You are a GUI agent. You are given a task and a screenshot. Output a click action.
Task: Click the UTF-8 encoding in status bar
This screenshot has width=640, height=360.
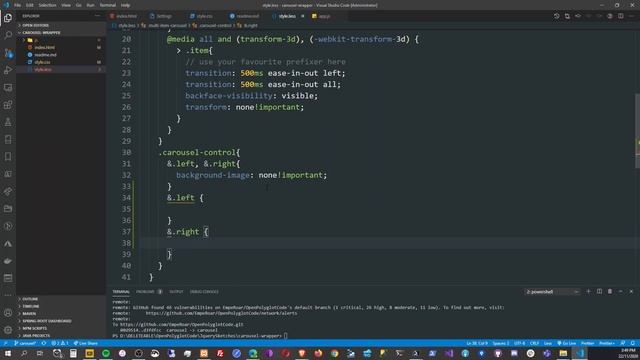click(x=520, y=343)
